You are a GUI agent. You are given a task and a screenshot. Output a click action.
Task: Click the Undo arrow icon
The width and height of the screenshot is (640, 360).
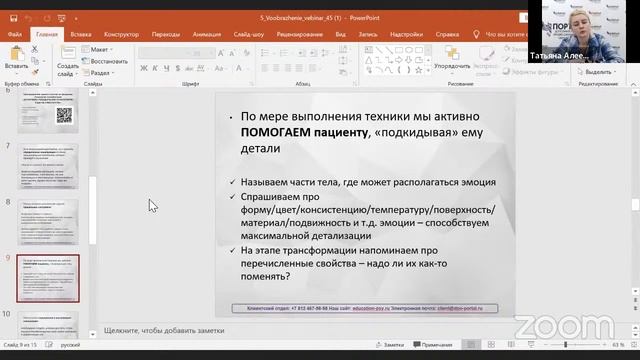(x=29, y=18)
